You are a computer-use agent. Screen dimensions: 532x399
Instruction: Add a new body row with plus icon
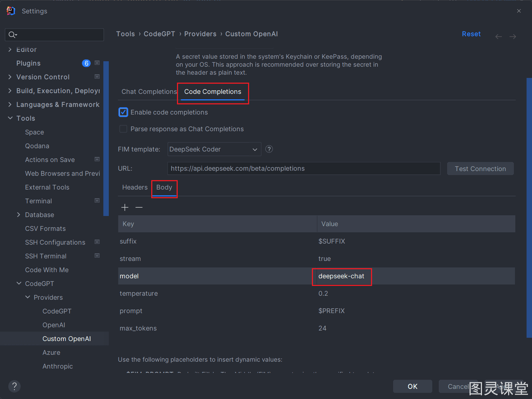click(125, 207)
